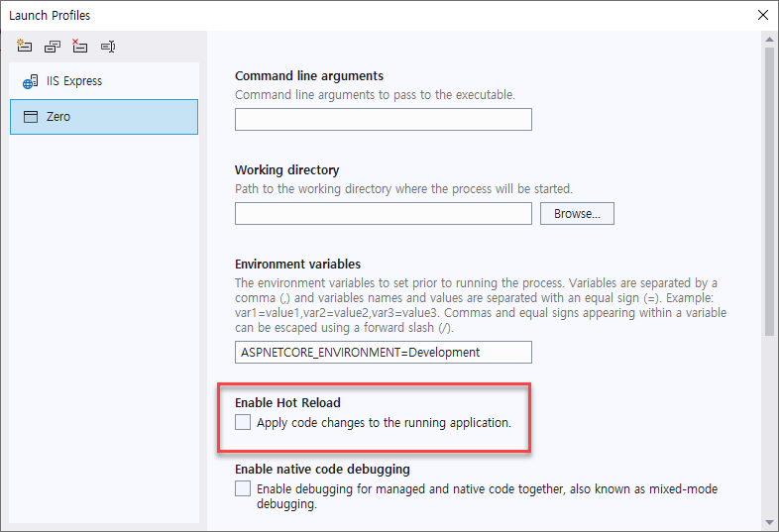Screen dimensions: 779x532
Task: Click the Browse button for working directory
Action: click(577, 214)
